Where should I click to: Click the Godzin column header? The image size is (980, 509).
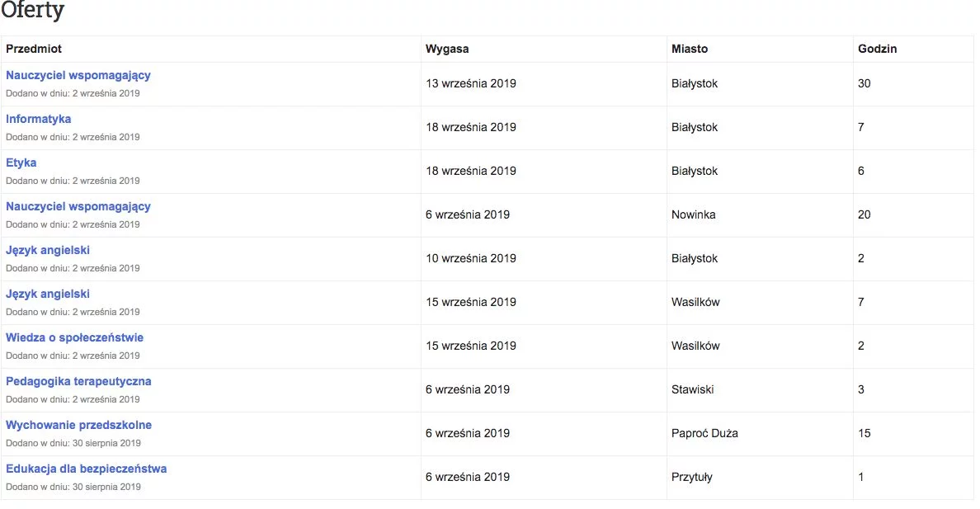point(877,49)
